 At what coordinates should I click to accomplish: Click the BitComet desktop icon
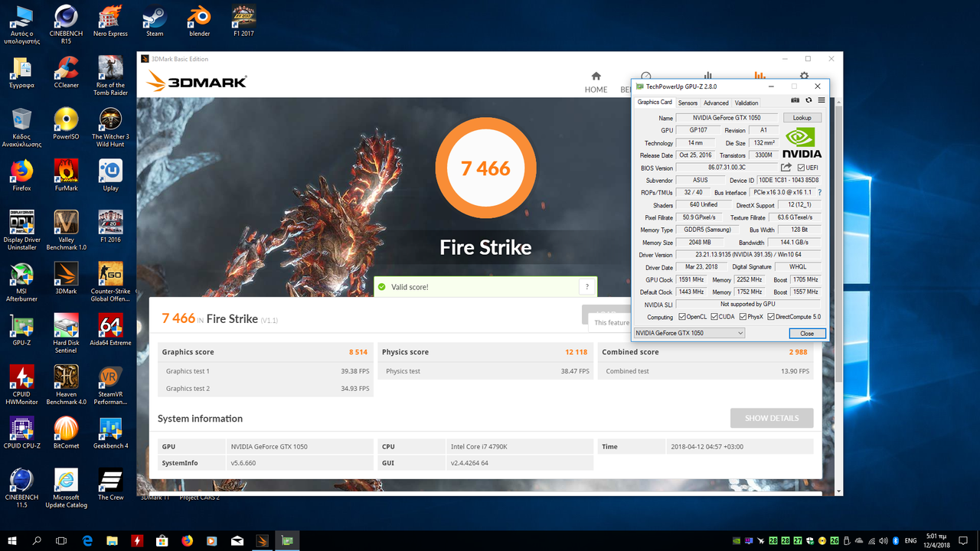pyautogui.click(x=66, y=433)
